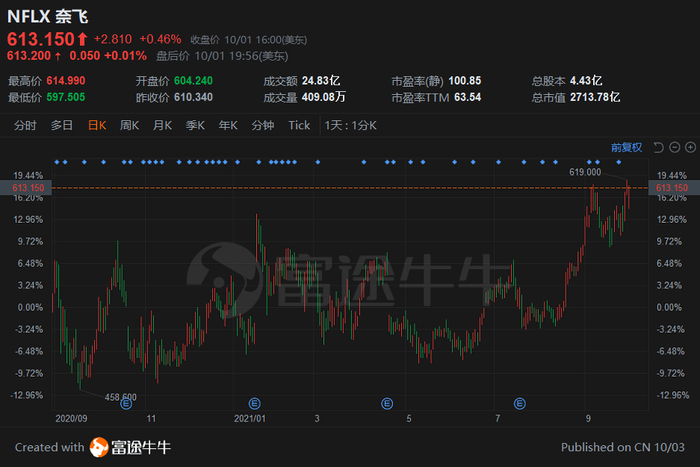Switch to 多日 multi-day chart tab
The image size is (700, 467).
[x=62, y=125]
